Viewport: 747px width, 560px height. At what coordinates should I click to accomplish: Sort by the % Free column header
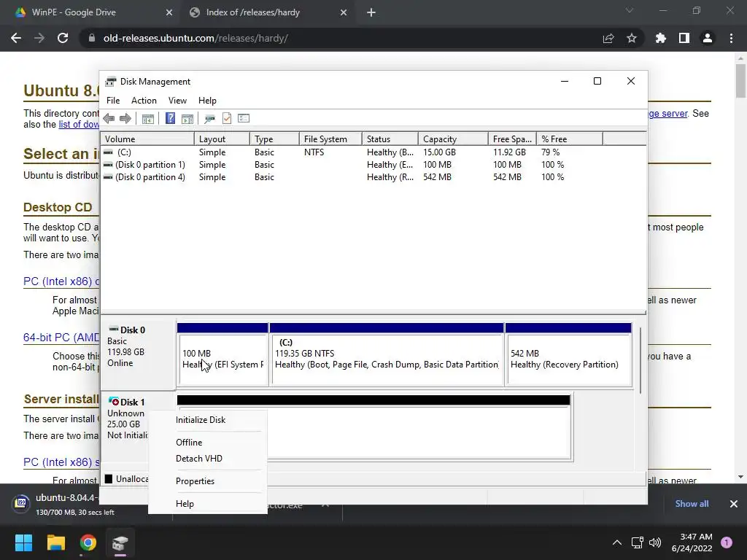click(569, 139)
